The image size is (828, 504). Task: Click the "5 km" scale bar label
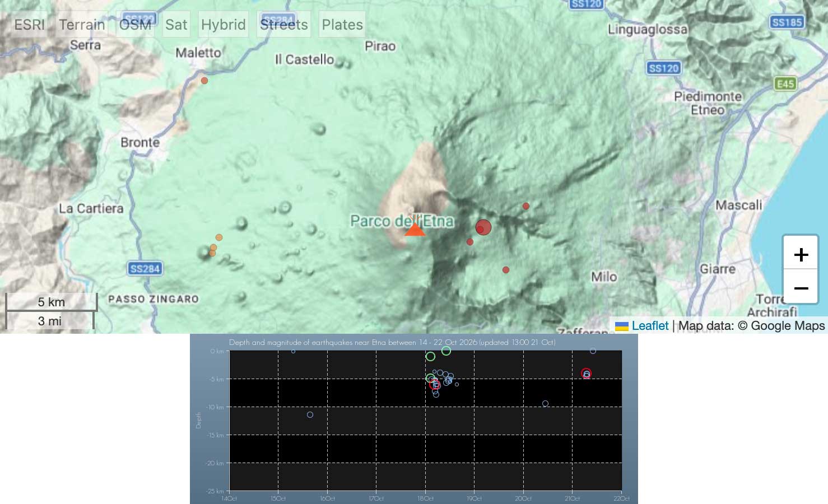(x=52, y=302)
